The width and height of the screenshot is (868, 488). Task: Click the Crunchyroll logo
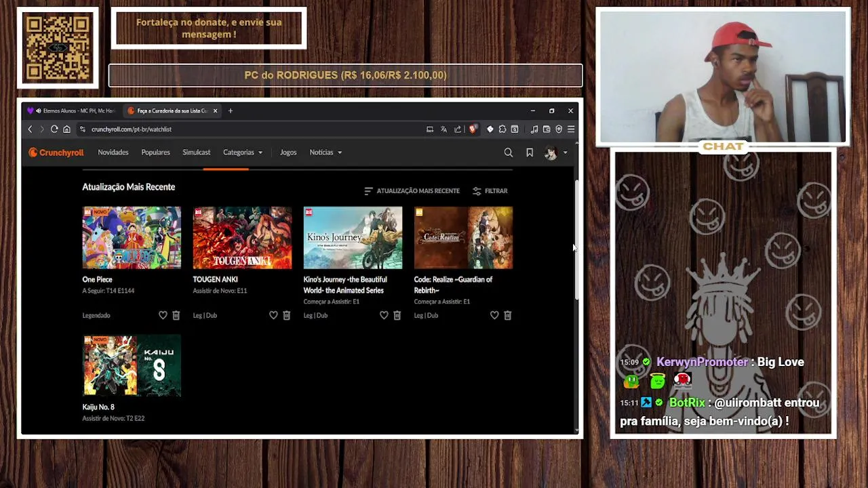point(56,152)
